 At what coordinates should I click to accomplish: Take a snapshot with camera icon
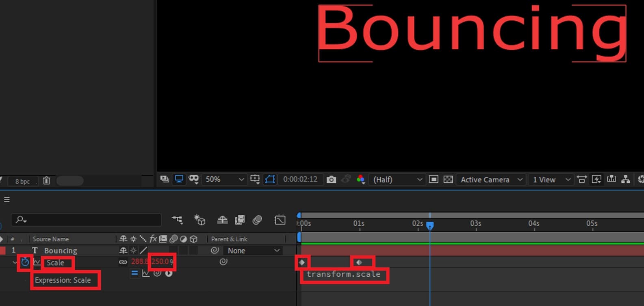pyautogui.click(x=331, y=179)
